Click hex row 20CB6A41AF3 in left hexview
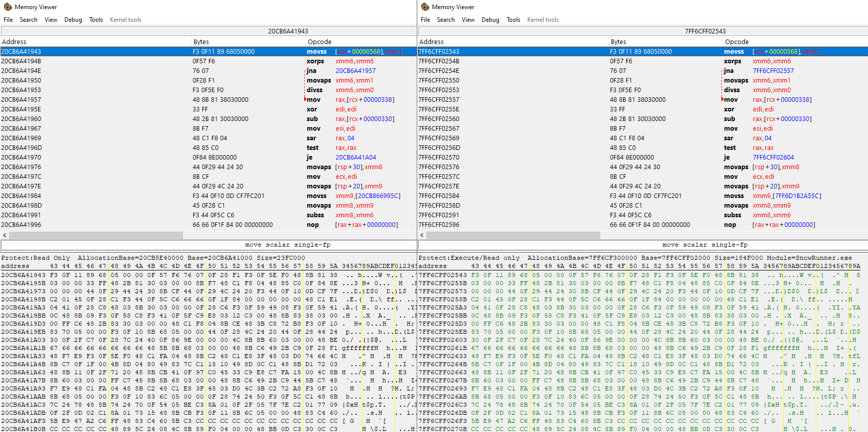Image resolution: width=868 pixels, height=432 pixels. [208, 421]
